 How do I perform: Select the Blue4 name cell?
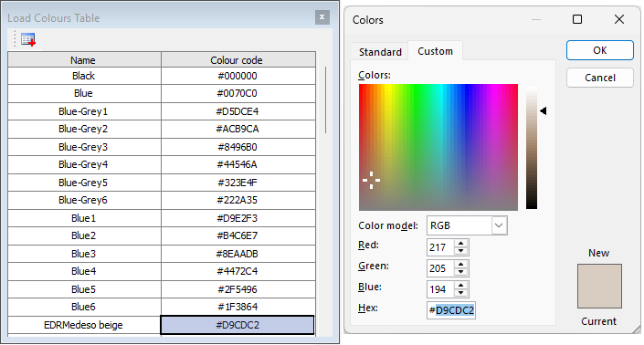coord(84,271)
